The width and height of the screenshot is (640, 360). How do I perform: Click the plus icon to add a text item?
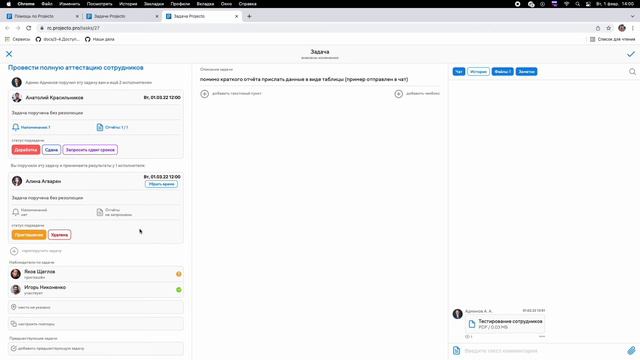click(x=204, y=94)
